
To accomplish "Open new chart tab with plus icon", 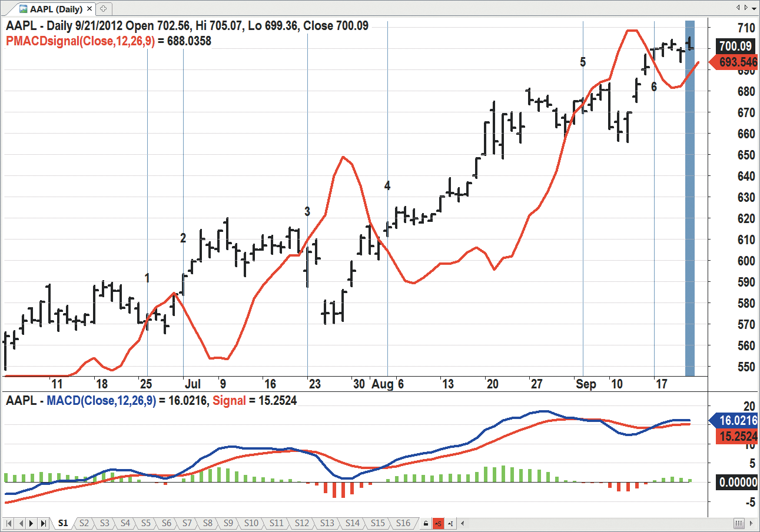I will (x=103, y=8).
